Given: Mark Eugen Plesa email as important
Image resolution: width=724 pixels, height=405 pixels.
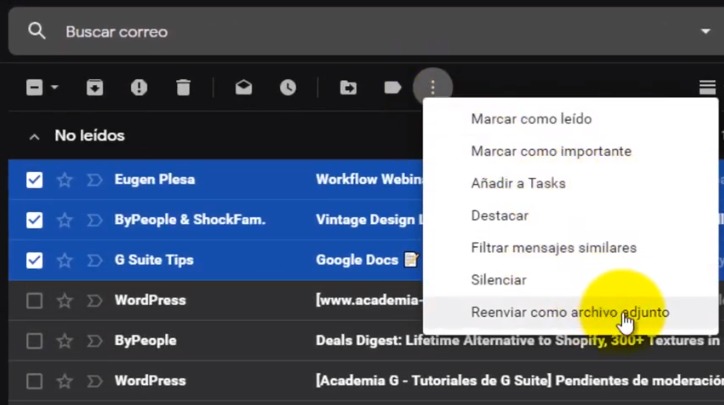Looking at the screenshot, I should 95,180.
